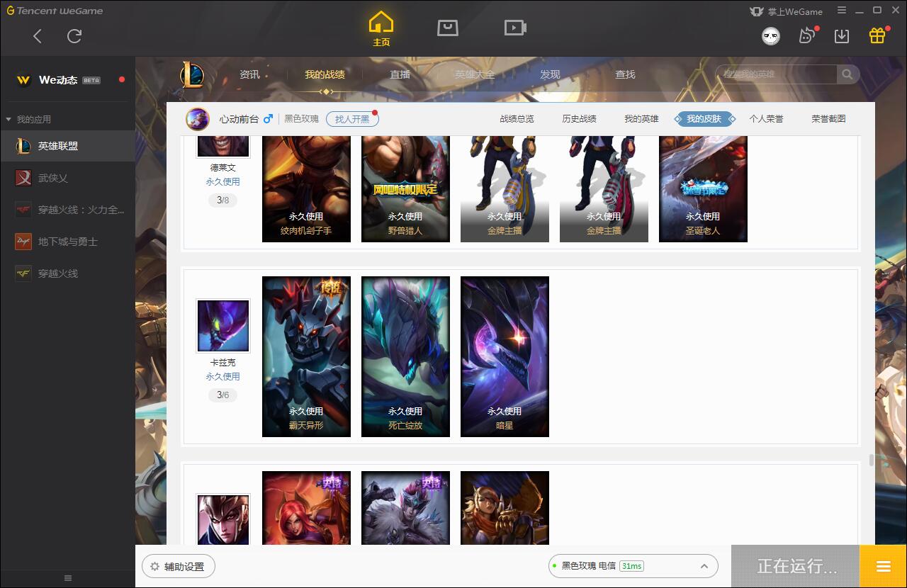Expand the 黑色玫瑰 电信 server selector

coord(633,566)
